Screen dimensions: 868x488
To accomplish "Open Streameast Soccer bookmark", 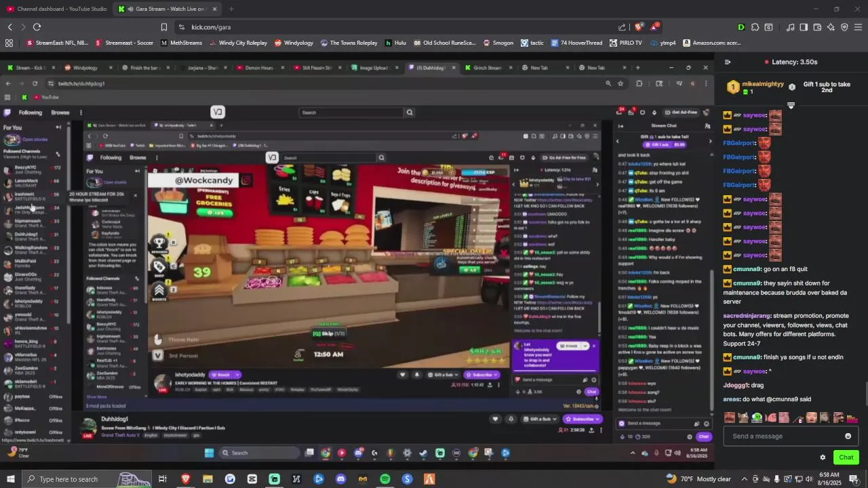I will pyautogui.click(x=124, y=43).
